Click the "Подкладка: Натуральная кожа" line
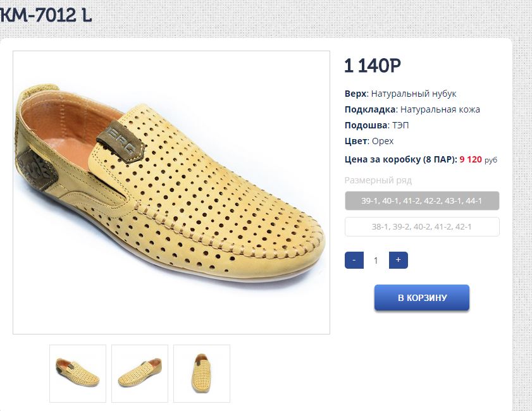This screenshot has width=532, height=411. (412, 109)
